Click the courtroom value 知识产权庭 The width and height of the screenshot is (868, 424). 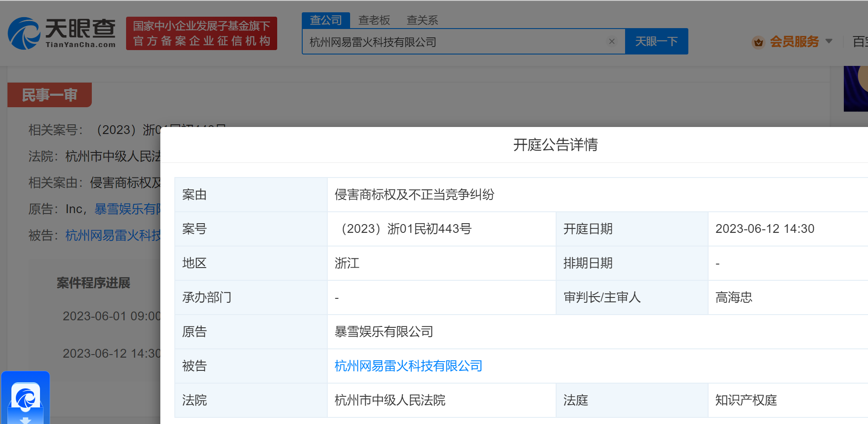click(x=746, y=400)
